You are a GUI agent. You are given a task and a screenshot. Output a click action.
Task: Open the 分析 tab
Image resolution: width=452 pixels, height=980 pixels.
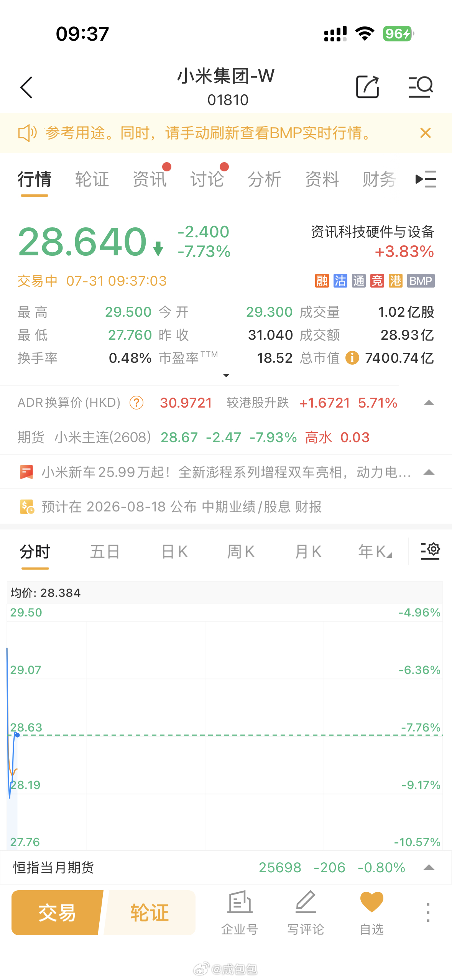click(265, 179)
